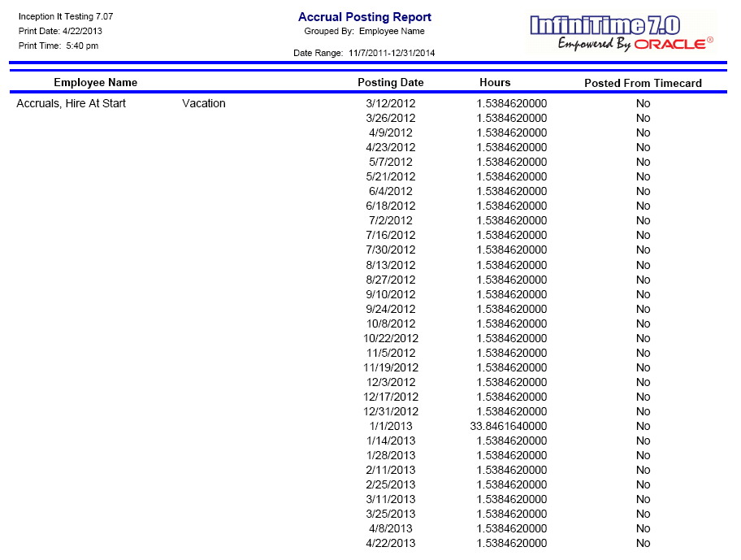Image resolution: width=741 pixels, height=560 pixels.
Task: Select the 3/12/2012 posting date
Action: tap(390, 103)
